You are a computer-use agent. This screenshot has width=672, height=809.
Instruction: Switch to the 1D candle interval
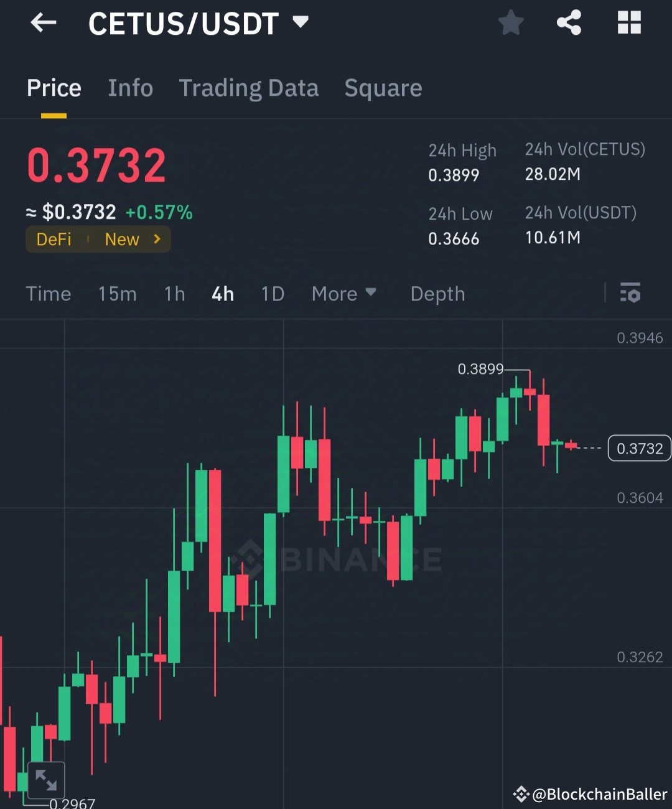click(272, 293)
